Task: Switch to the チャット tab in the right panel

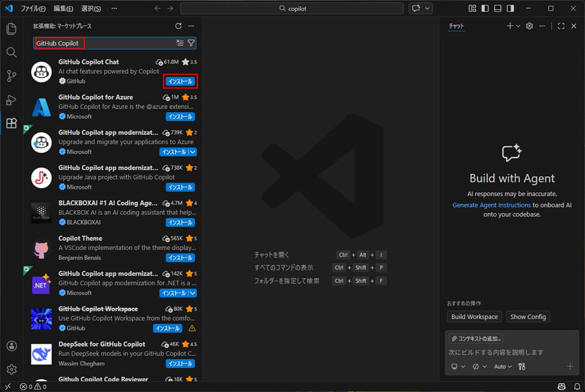Action: pyautogui.click(x=456, y=26)
